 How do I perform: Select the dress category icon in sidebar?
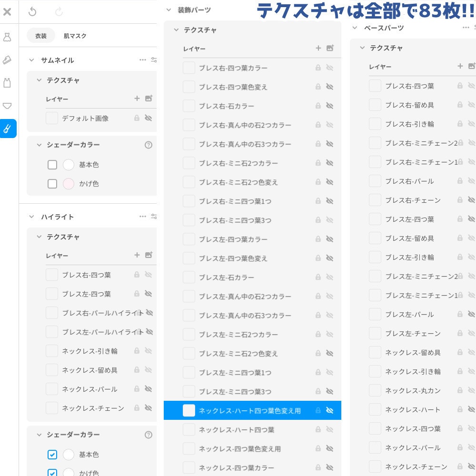[7, 37]
